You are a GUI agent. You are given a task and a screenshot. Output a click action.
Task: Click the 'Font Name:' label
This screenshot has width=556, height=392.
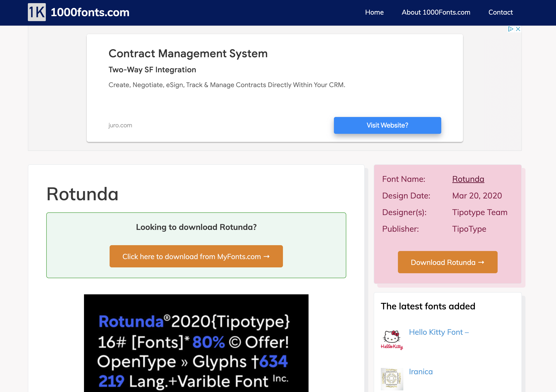[404, 179]
